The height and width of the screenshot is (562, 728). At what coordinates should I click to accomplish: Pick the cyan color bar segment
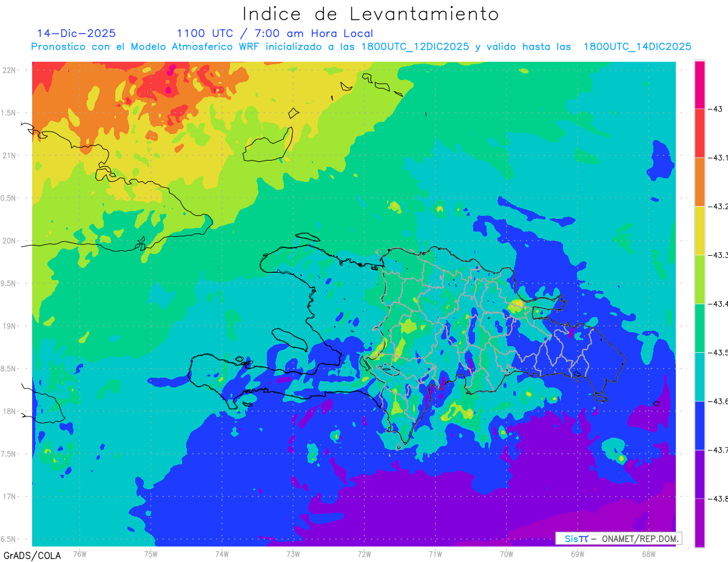699,376
